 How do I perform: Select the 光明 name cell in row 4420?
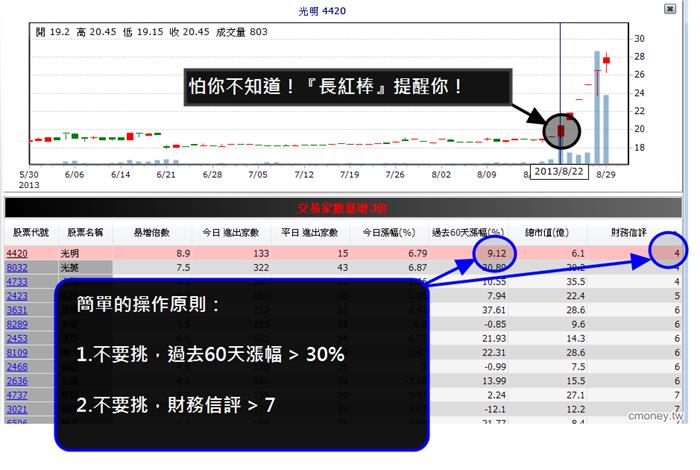[70, 254]
